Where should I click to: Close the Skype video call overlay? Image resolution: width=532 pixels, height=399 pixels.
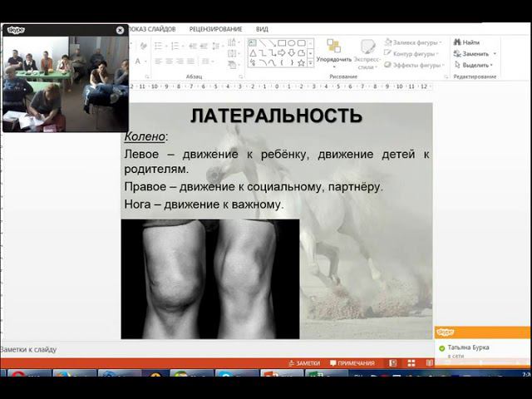pyautogui.click(x=120, y=30)
